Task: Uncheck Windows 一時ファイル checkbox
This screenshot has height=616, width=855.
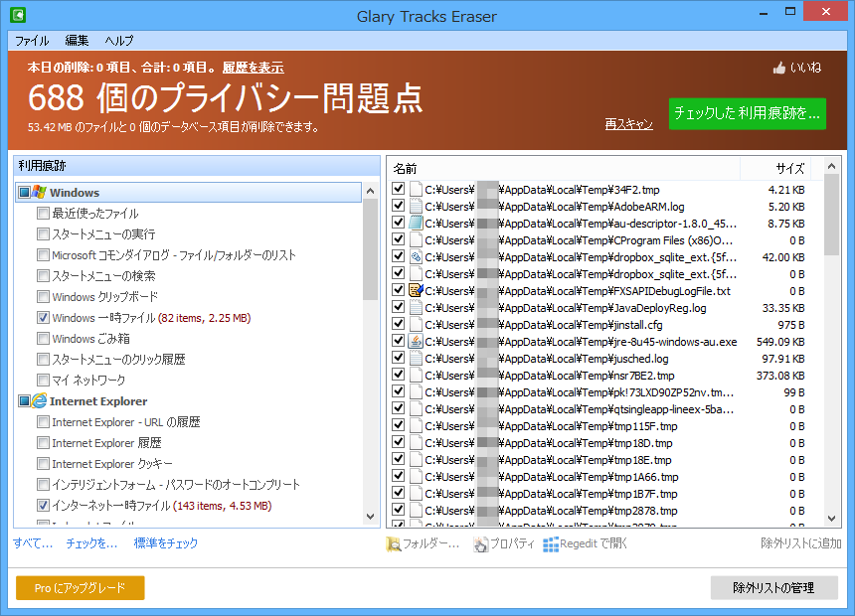Action: pos(43,317)
